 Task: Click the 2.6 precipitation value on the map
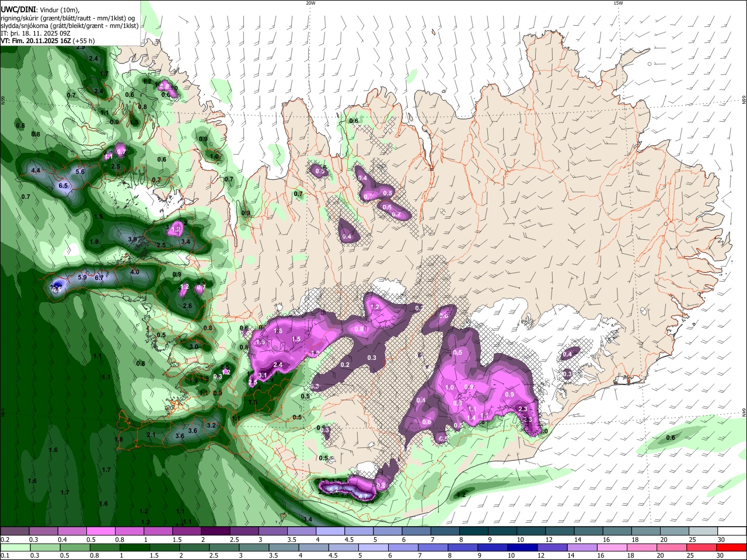tap(187, 306)
